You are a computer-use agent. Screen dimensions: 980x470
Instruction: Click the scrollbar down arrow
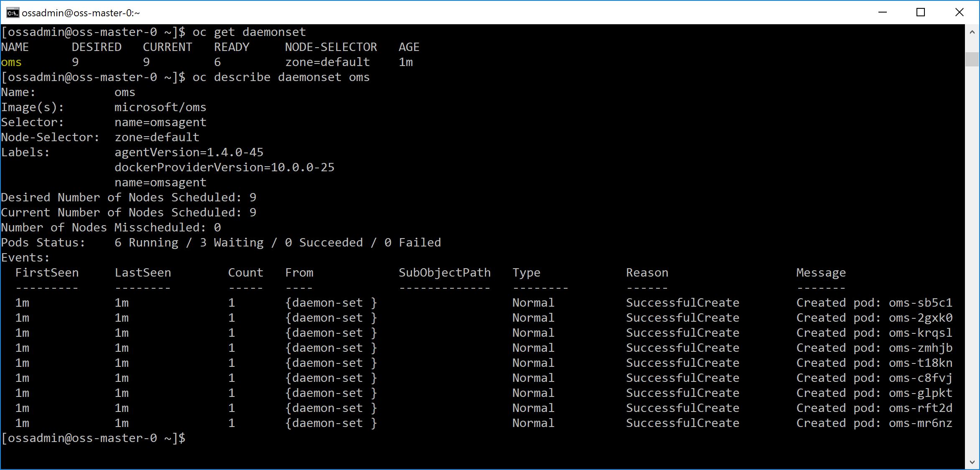click(972, 462)
